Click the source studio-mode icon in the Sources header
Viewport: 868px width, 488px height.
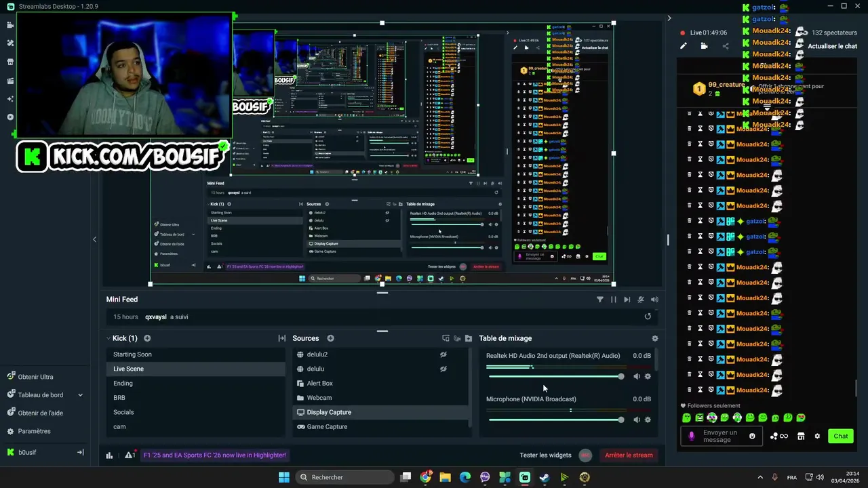click(446, 338)
